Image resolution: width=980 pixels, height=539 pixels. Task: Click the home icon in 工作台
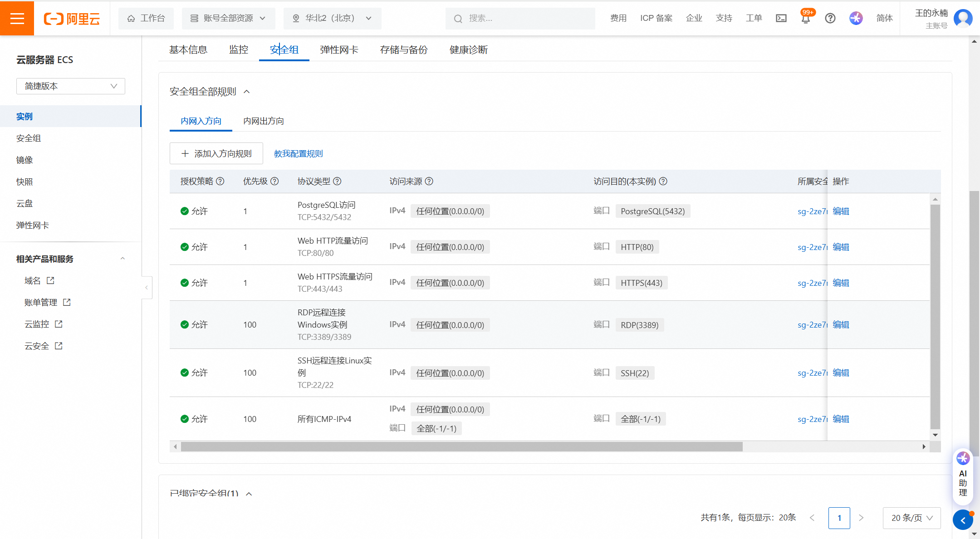pos(131,18)
